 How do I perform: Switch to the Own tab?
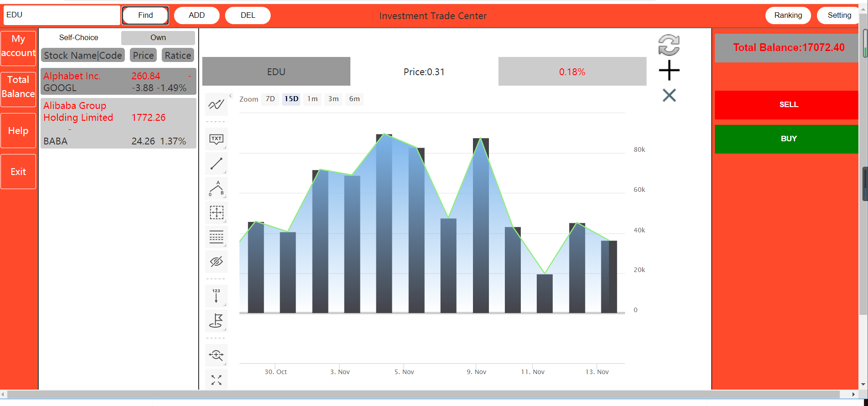pos(158,37)
